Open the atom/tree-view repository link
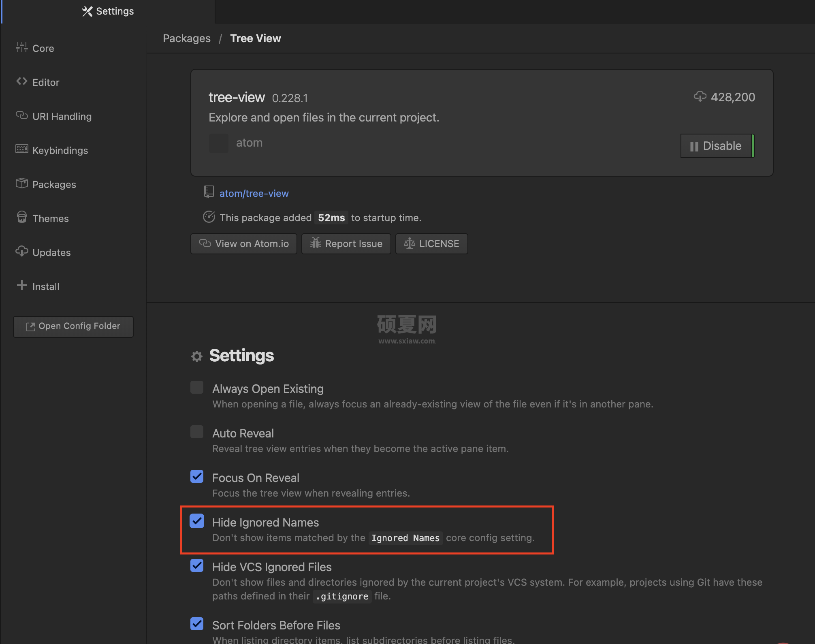 [254, 194]
